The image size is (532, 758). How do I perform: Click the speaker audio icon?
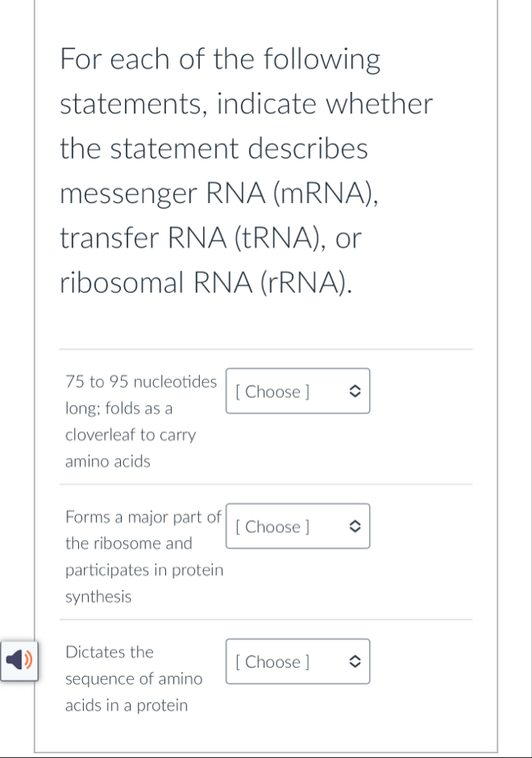point(18,659)
